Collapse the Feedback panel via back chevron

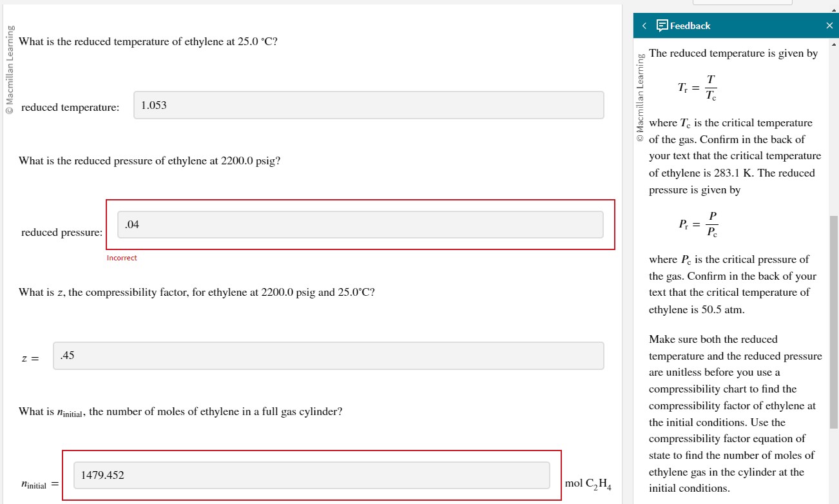click(x=644, y=25)
